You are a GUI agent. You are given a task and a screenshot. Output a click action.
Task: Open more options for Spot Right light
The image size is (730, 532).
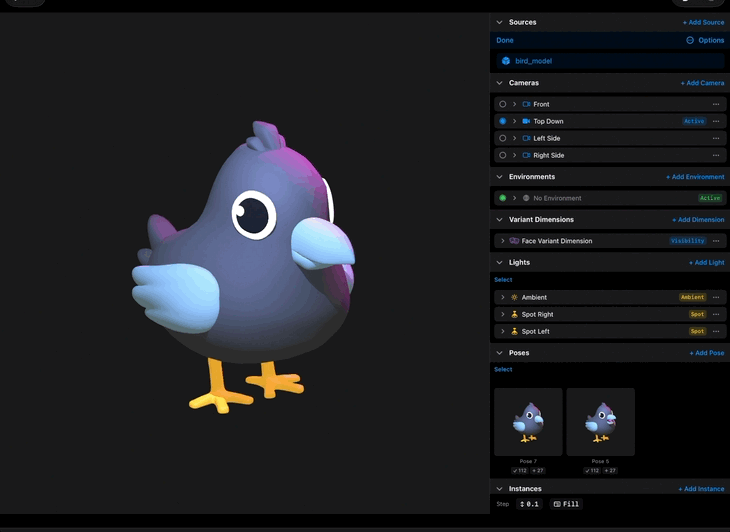tap(716, 314)
